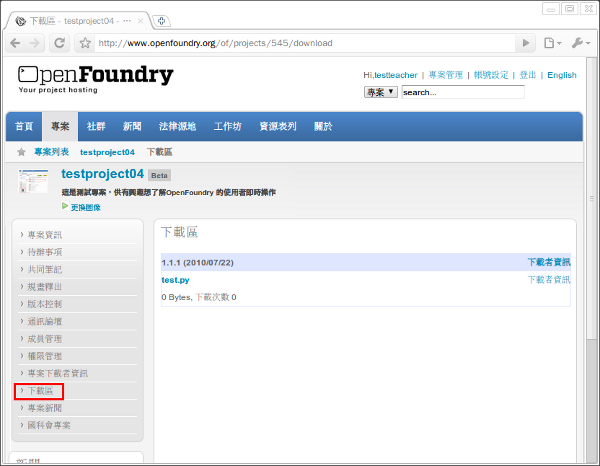Open a new tab with the plus button
The image size is (600, 466).
point(161,21)
